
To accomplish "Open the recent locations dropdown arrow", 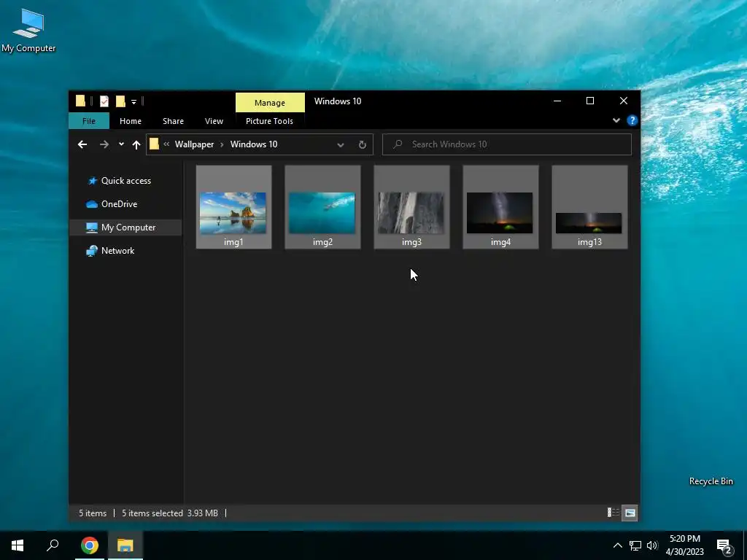I will (122, 144).
